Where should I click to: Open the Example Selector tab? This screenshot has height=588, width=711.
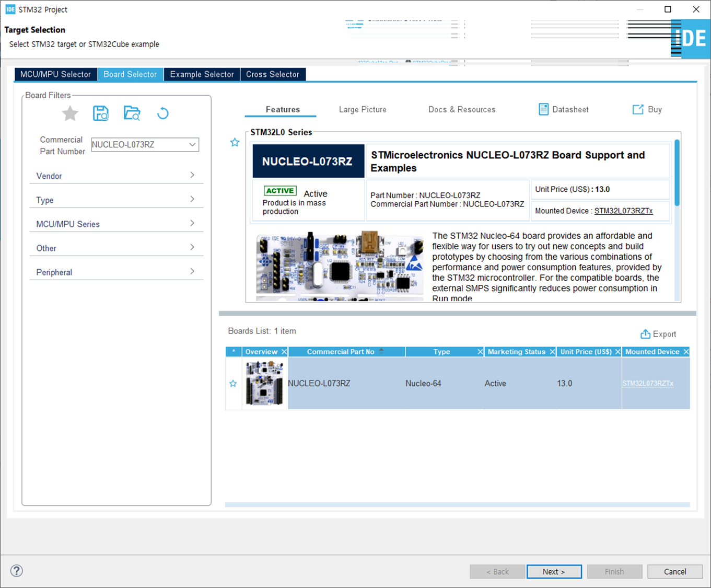(x=202, y=74)
